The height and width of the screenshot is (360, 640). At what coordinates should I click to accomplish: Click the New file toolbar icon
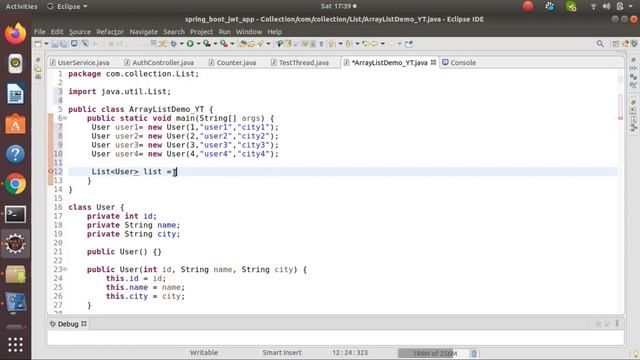tap(38, 44)
